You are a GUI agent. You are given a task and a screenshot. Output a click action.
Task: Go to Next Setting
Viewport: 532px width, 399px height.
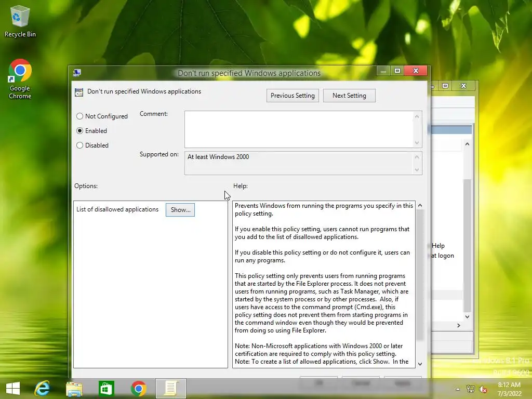coord(349,96)
